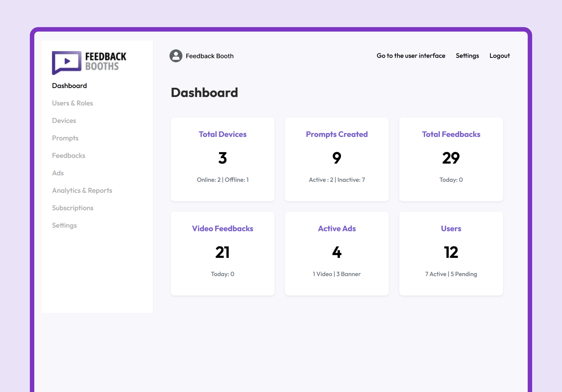The width and height of the screenshot is (562, 392).
Task: Click '7 Active | 5 Pending' text
Action: [x=451, y=274]
